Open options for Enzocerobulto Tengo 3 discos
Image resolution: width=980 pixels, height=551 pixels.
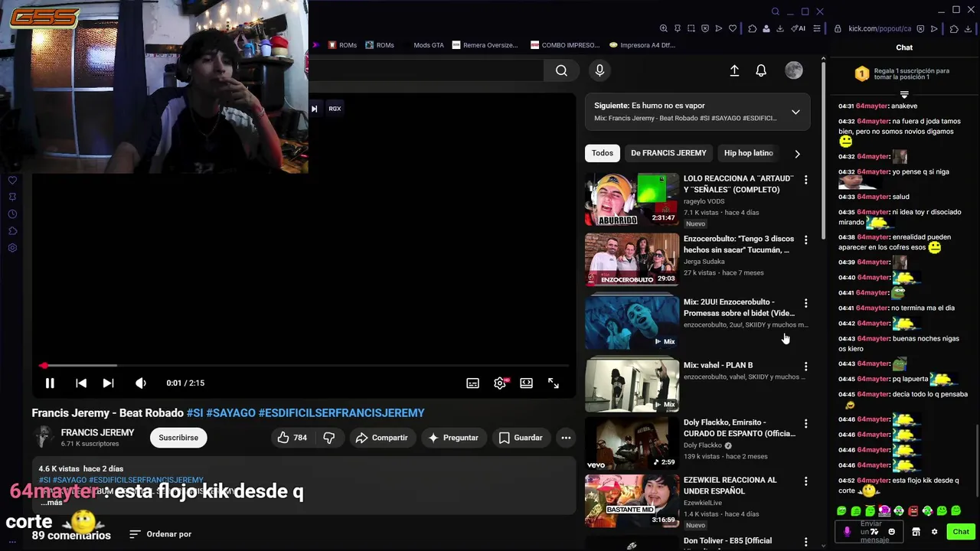[805, 240]
